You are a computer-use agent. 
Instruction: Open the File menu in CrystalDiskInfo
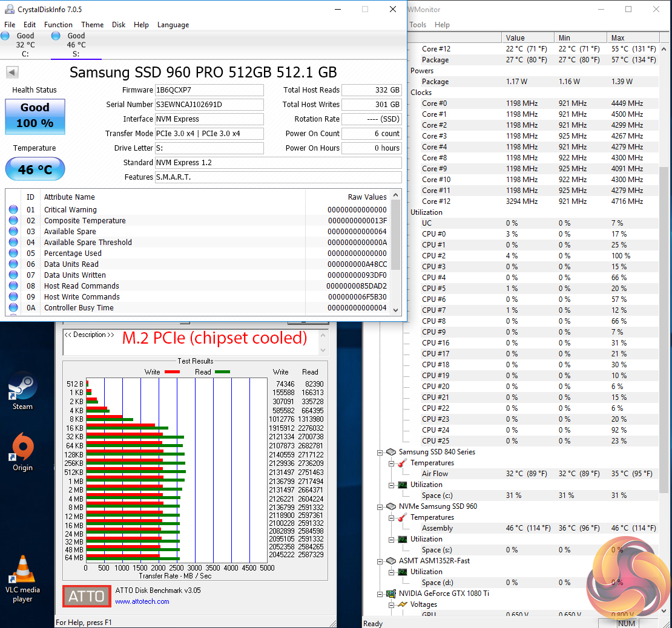click(10, 25)
